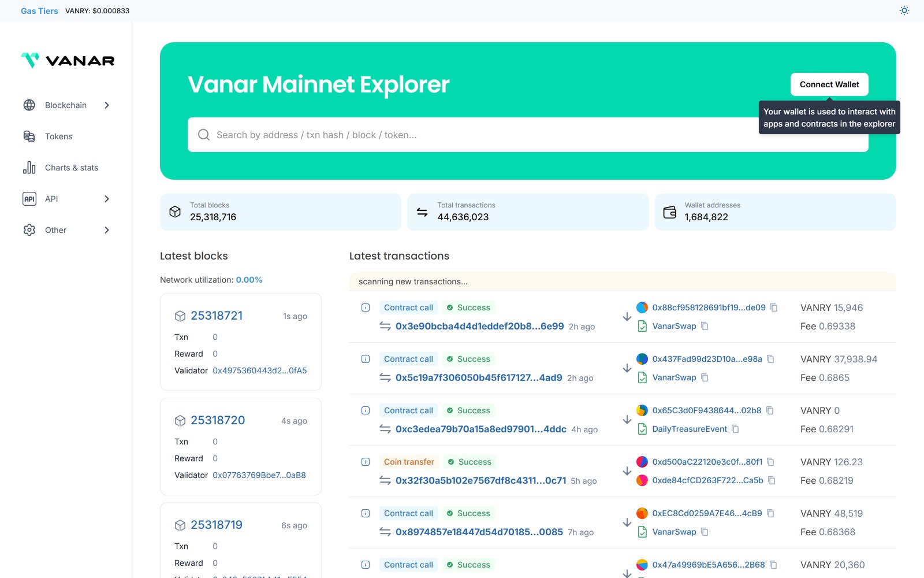
Task: Click the Blockchain globe icon
Action: coord(29,105)
